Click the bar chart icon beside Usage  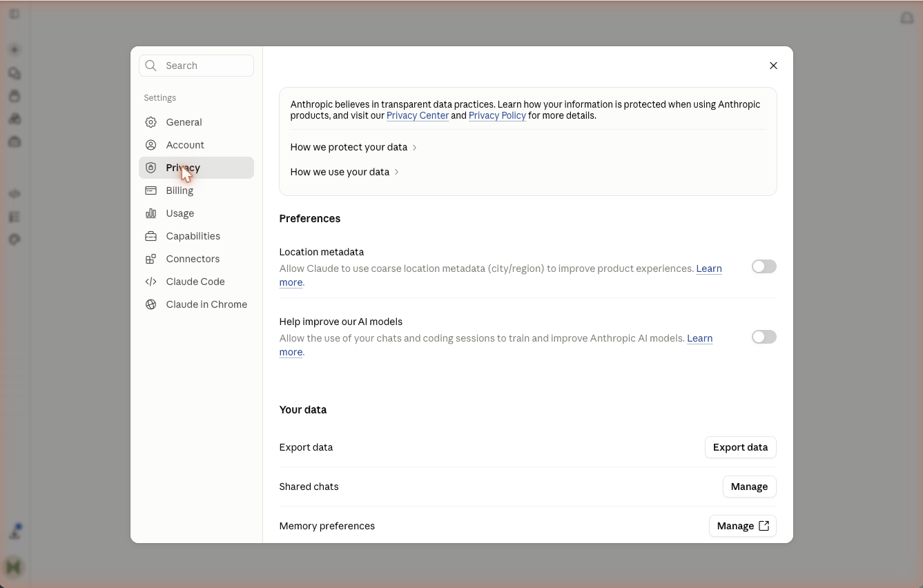(150, 213)
